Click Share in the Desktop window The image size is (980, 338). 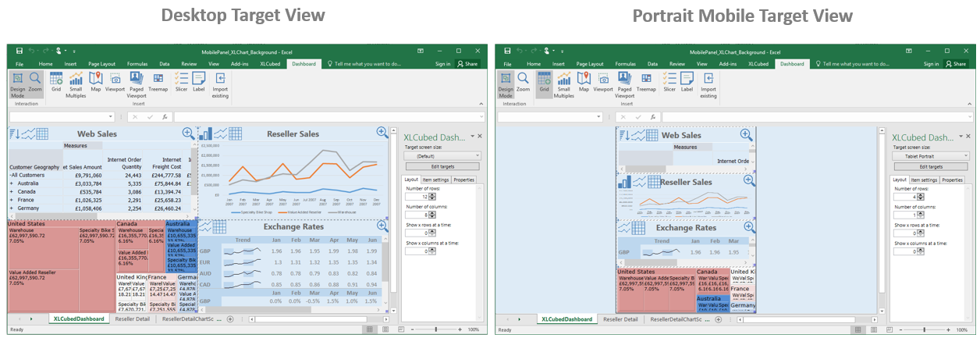(467, 63)
